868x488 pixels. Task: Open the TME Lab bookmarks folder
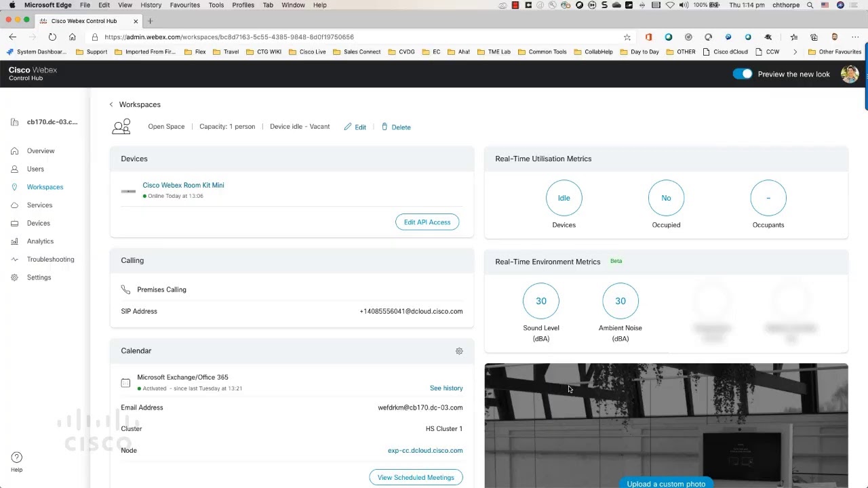click(494, 52)
